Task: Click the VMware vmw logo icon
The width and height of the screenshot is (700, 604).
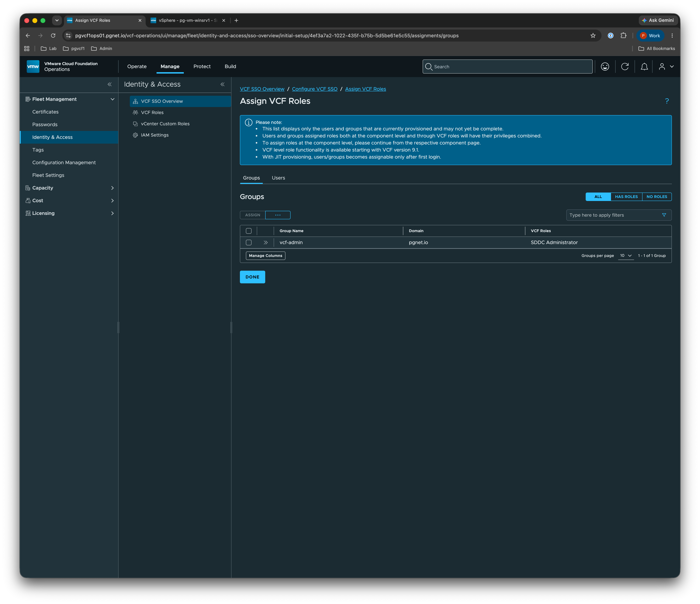Action: click(33, 67)
